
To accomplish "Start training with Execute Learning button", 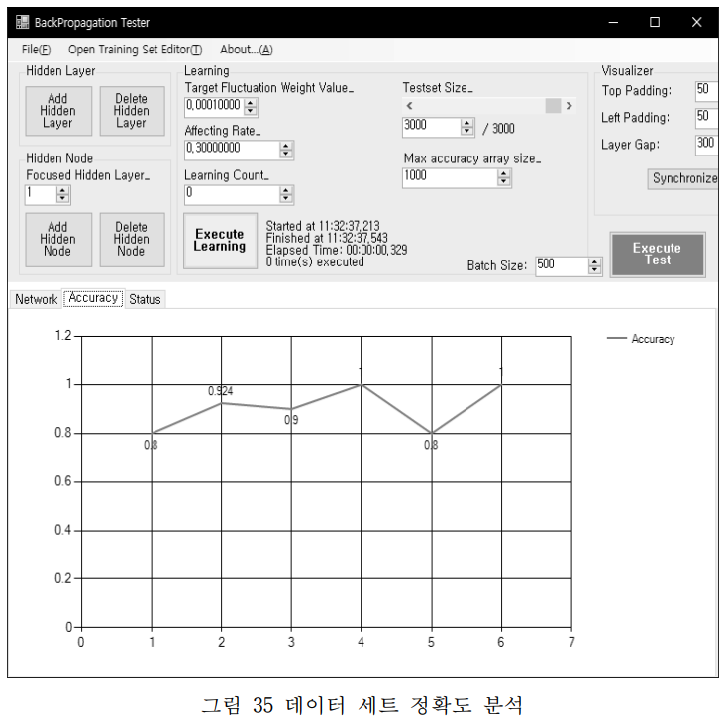I will click(219, 241).
